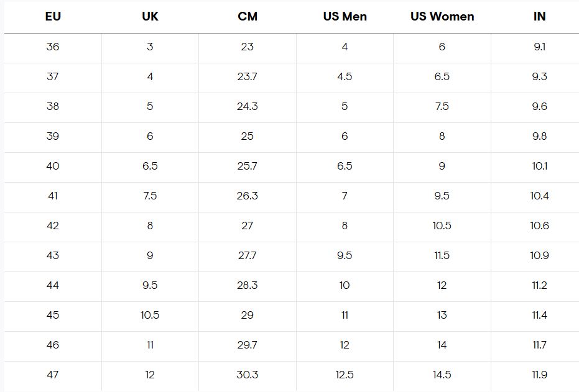Click the US Women 7.5 cell
This screenshot has height=392, width=579.
tap(442, 107)
